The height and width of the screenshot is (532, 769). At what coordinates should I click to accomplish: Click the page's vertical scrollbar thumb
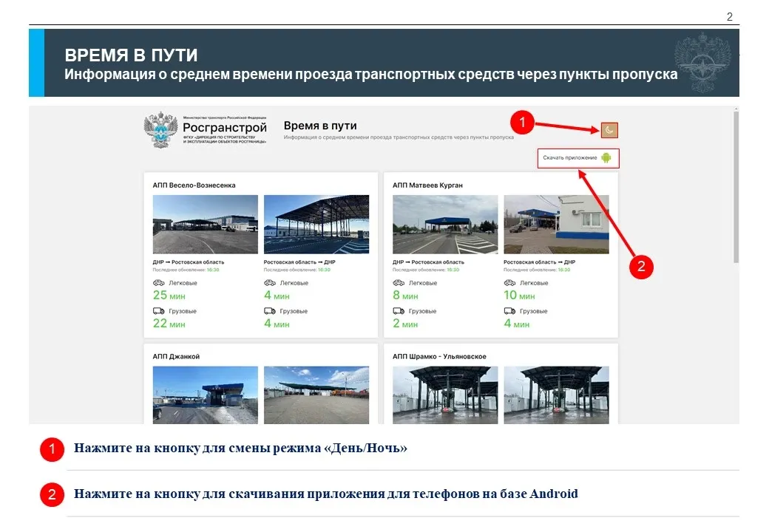(x=735, y=185)
